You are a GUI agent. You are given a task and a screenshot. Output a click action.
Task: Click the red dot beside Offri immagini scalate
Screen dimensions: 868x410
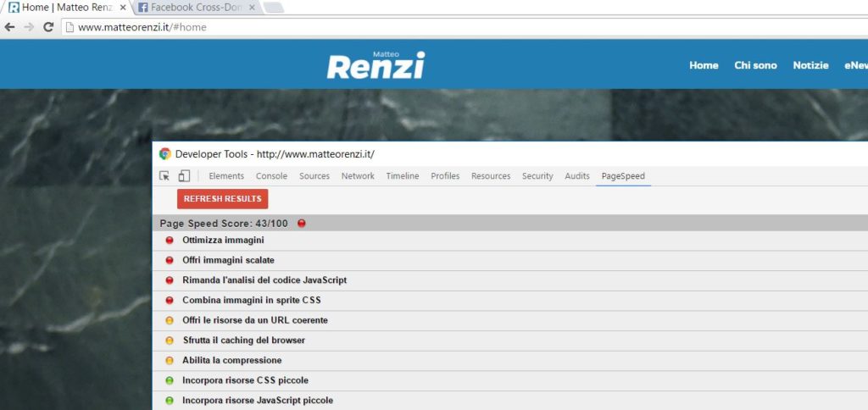(x=170, y=261)
